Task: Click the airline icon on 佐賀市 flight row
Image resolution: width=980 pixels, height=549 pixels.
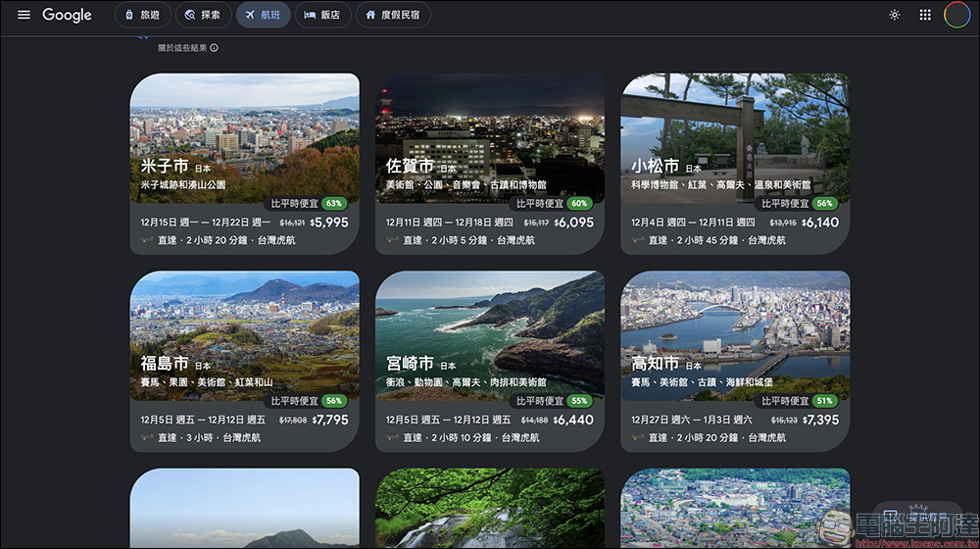Action: coord(393,240)
